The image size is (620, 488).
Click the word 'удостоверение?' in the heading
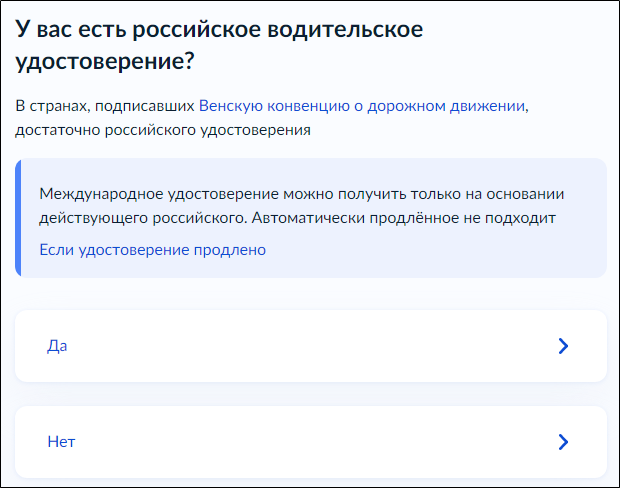tap(104, 62)
